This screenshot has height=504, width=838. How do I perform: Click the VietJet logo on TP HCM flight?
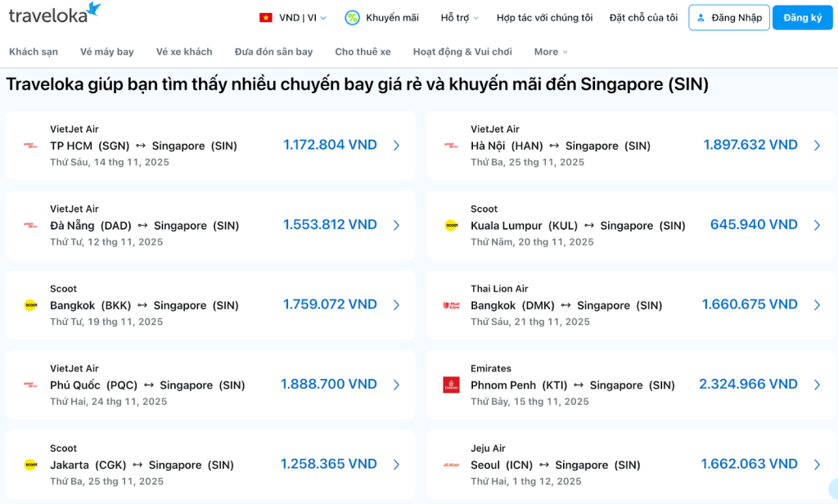click(30, 146)
